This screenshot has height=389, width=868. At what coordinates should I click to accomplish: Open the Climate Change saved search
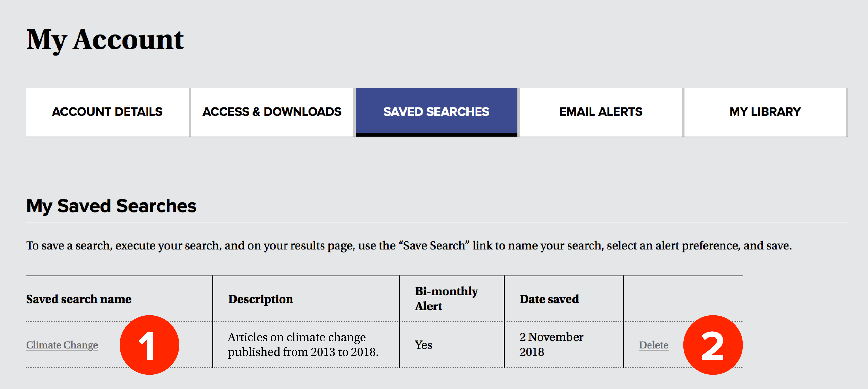(x=62, y=345)
